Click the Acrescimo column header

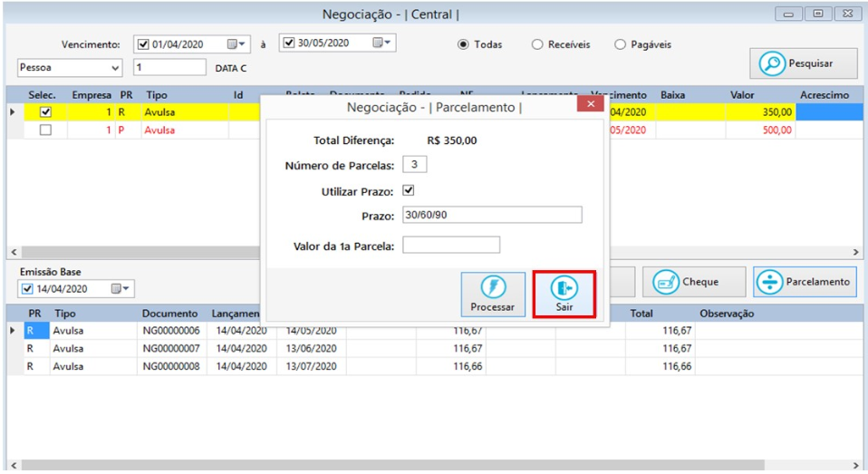pos(825,95)
